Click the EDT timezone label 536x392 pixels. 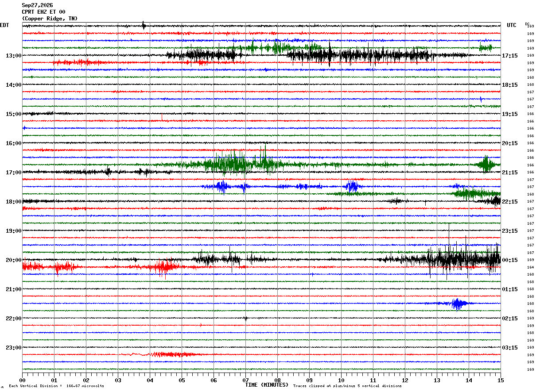pos(4,25)
